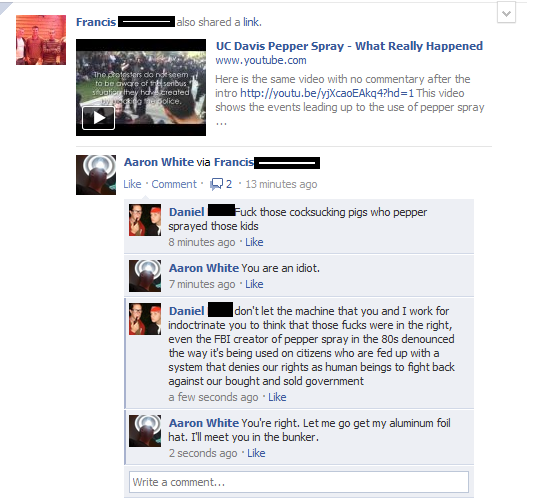Like Daniel's comment from 8 minutes ago

pos(254,242)
